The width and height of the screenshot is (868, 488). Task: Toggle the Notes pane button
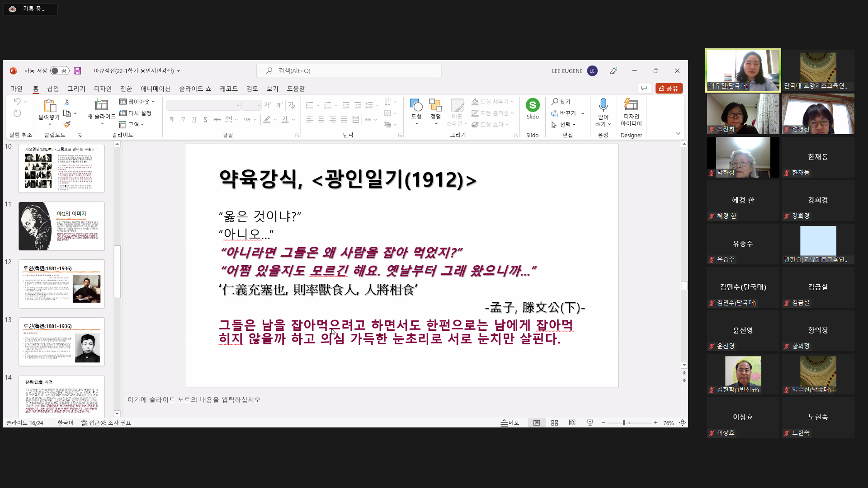click(x=509, y=423)
